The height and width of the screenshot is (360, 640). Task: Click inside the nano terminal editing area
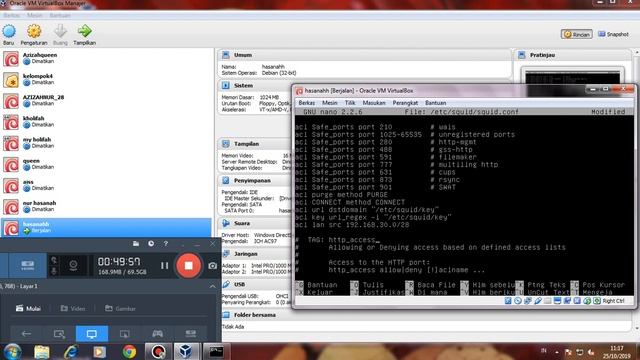(464, 198)
